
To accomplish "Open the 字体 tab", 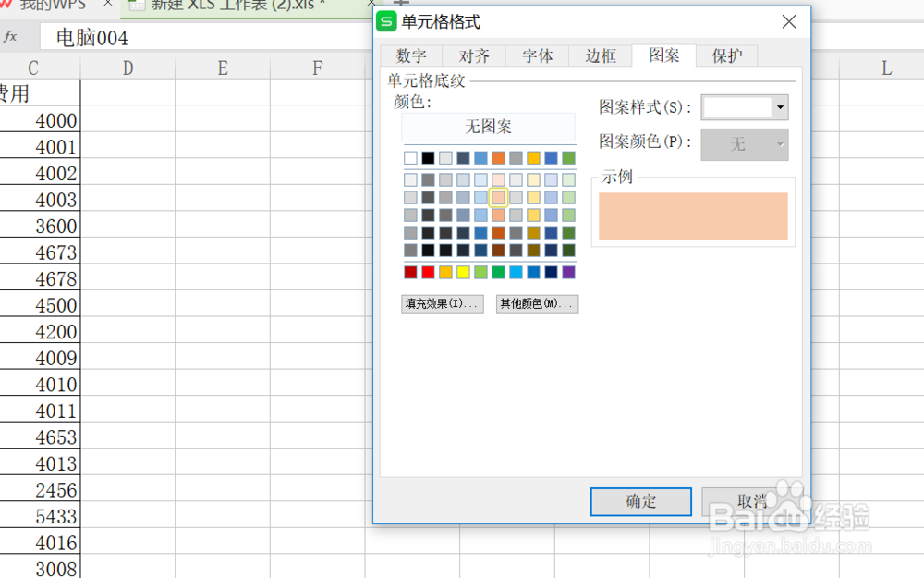I will (x=537, y=55).
